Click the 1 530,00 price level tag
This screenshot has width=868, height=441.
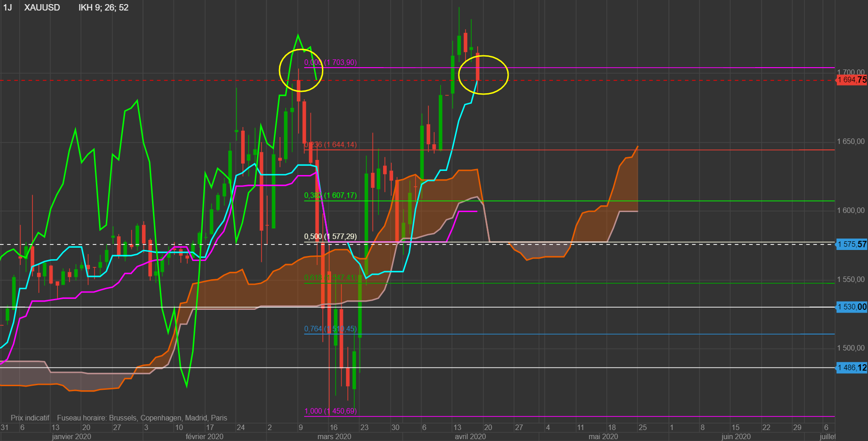click(x=852, y=307)
